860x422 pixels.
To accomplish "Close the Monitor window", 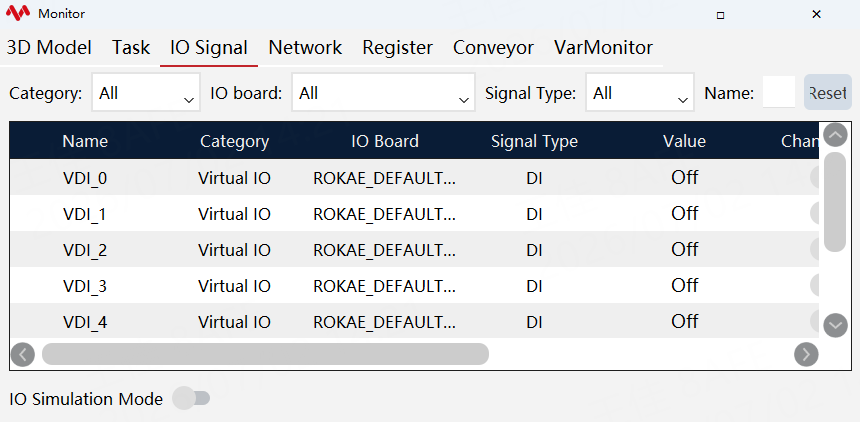I will (816, 14).
